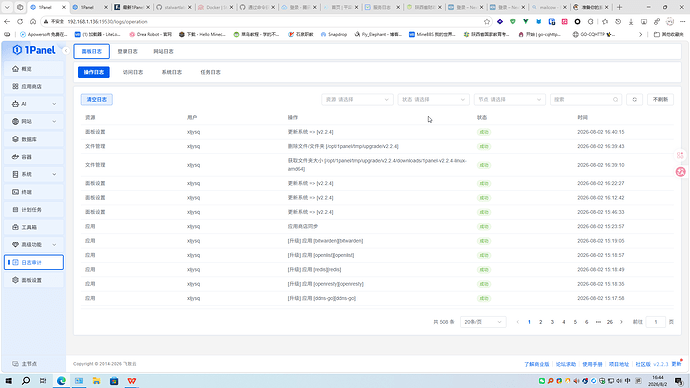Open a new browser tab with plus
The height and width of the screenshot is (388, 690).
coord(619,7)
